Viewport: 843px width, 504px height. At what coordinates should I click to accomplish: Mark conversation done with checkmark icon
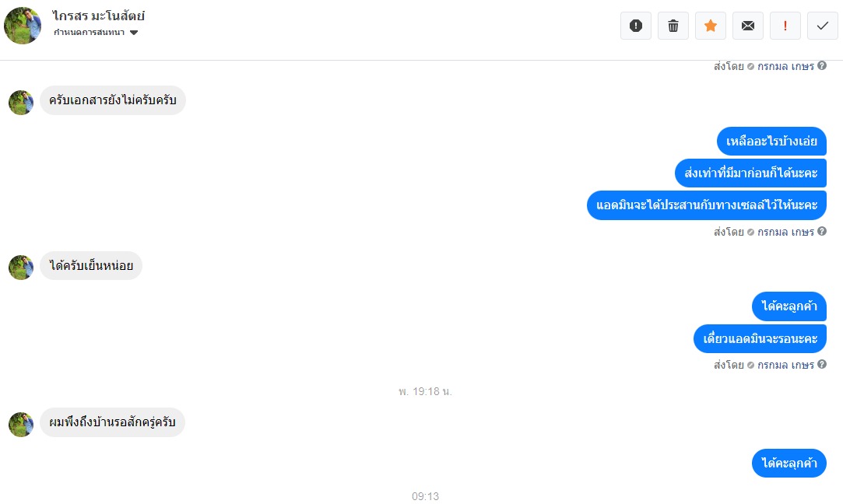[823, 26]
